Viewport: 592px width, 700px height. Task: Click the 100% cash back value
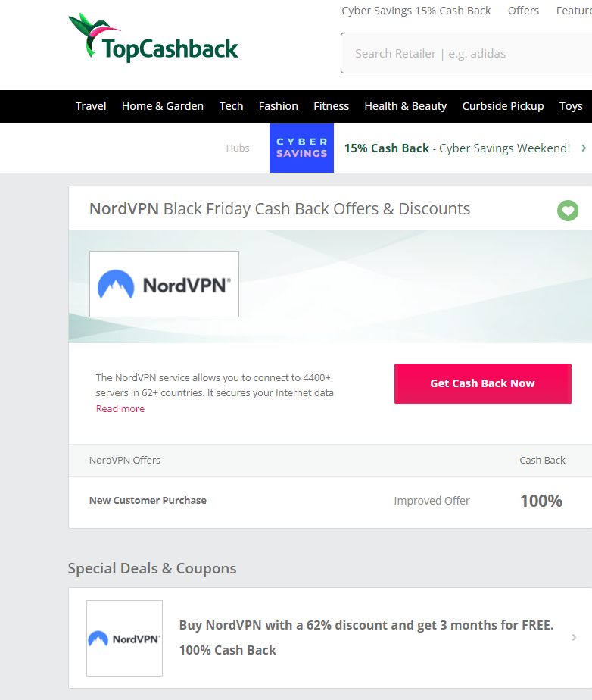pos(541,501)
